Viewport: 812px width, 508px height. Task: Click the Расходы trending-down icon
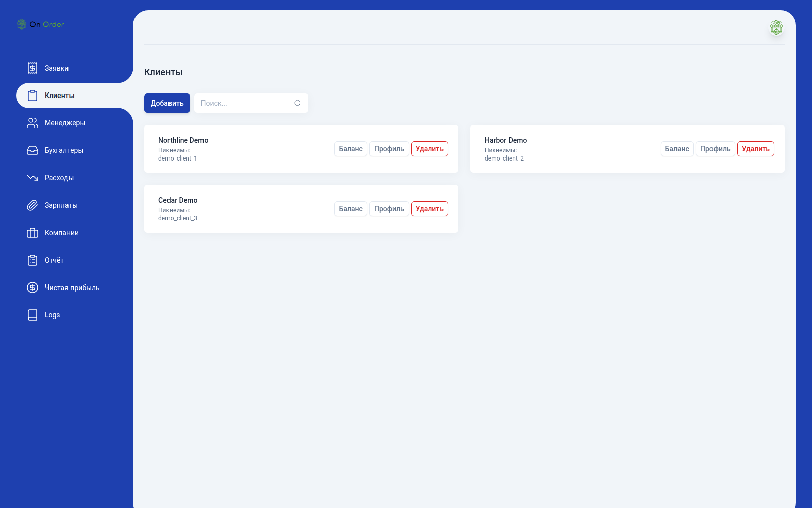click(x=32, y=178)
